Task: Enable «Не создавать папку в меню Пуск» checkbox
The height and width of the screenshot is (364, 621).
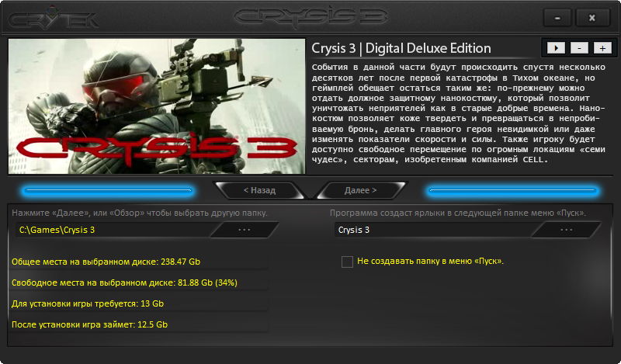Action: click(x=347, y=262)
